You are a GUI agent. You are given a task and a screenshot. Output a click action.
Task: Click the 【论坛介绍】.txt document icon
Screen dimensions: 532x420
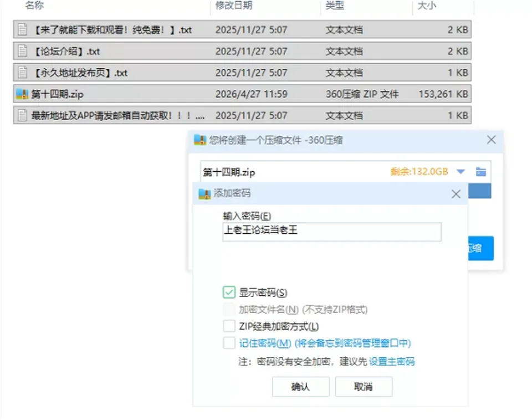click(22, 51)
